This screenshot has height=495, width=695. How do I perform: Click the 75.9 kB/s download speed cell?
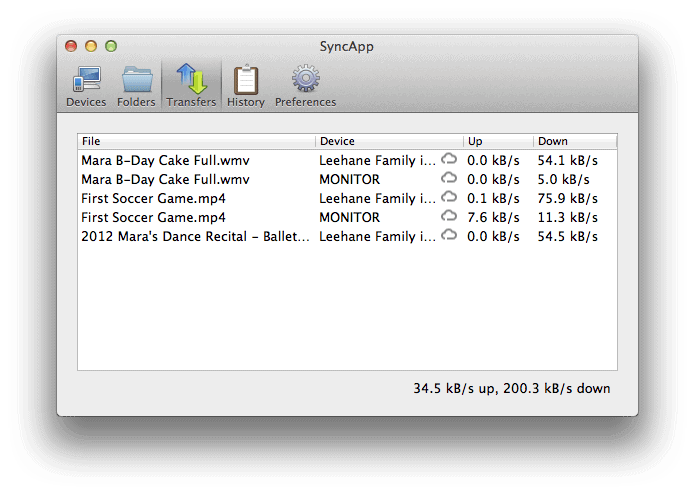567,198
